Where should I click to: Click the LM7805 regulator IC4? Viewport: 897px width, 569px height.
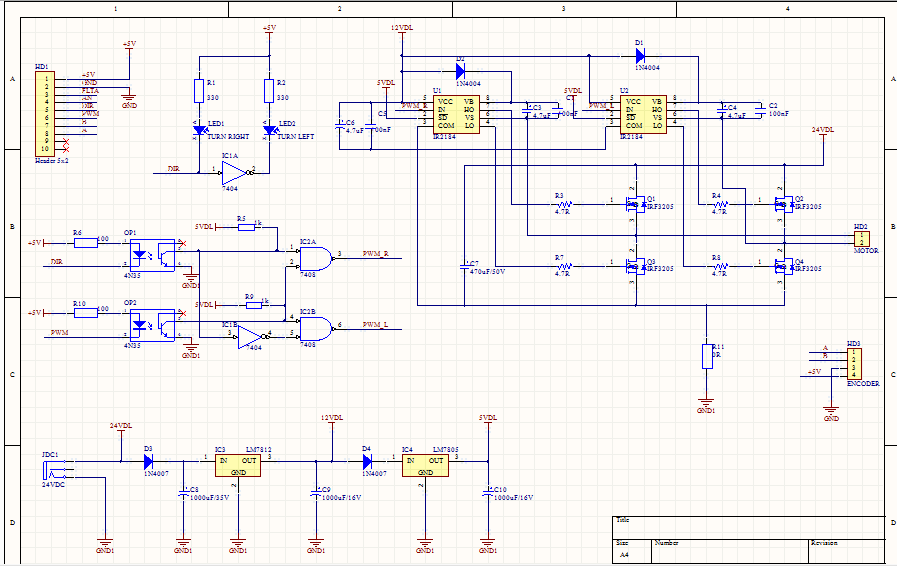coord(425,466)
